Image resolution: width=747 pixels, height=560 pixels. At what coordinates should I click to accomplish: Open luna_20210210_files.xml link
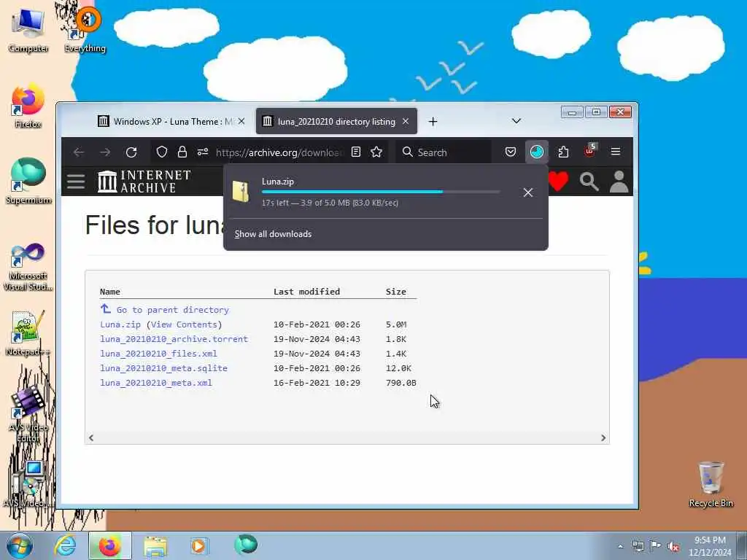(158, 354)
